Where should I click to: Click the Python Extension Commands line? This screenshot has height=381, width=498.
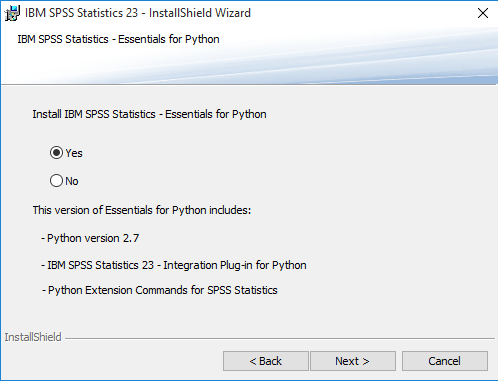pos(160,290)
